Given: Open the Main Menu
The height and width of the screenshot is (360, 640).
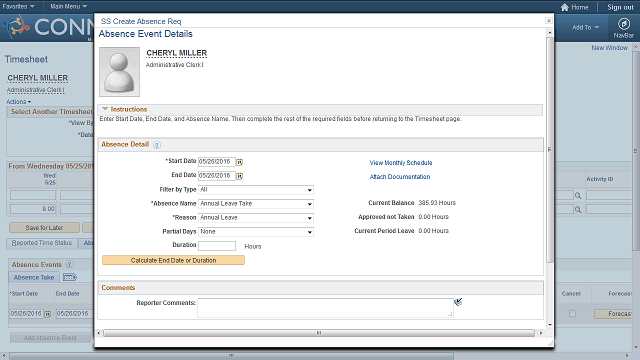Looking at the screenshot, I should tap(68, 7).
